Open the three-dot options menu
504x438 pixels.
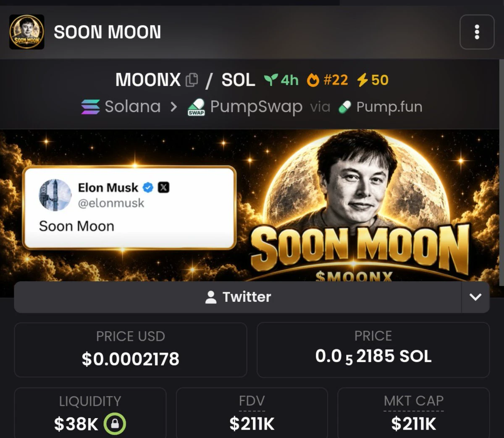[x=477, y=32]
